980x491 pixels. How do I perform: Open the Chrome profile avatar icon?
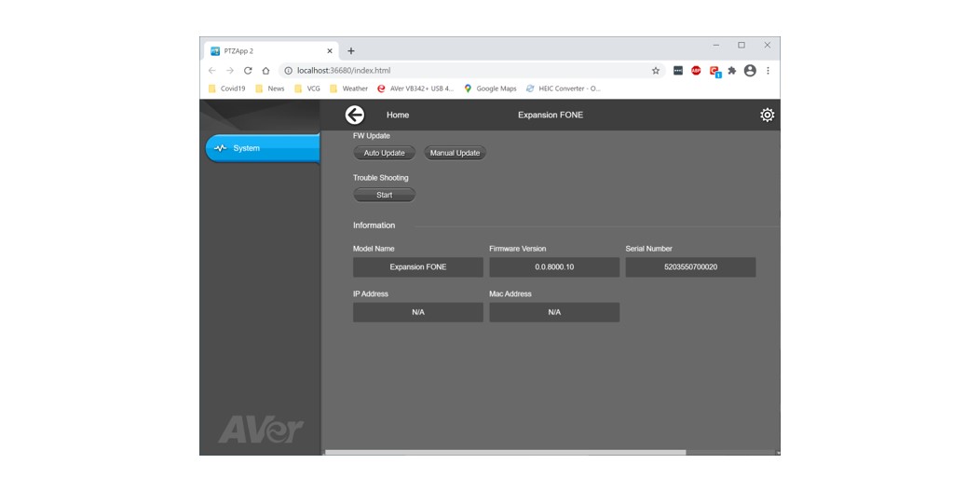click(x=750, y=71)
